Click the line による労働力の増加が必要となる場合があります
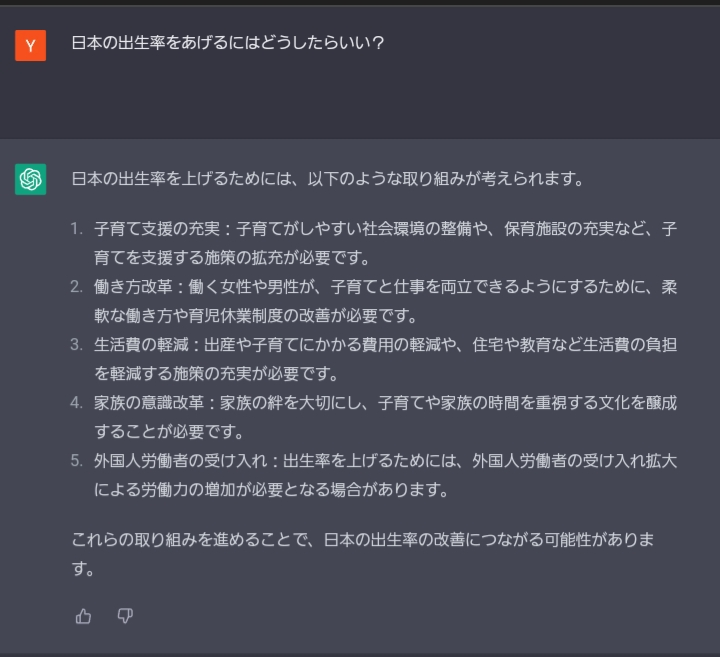 click(x=272, y=490)
